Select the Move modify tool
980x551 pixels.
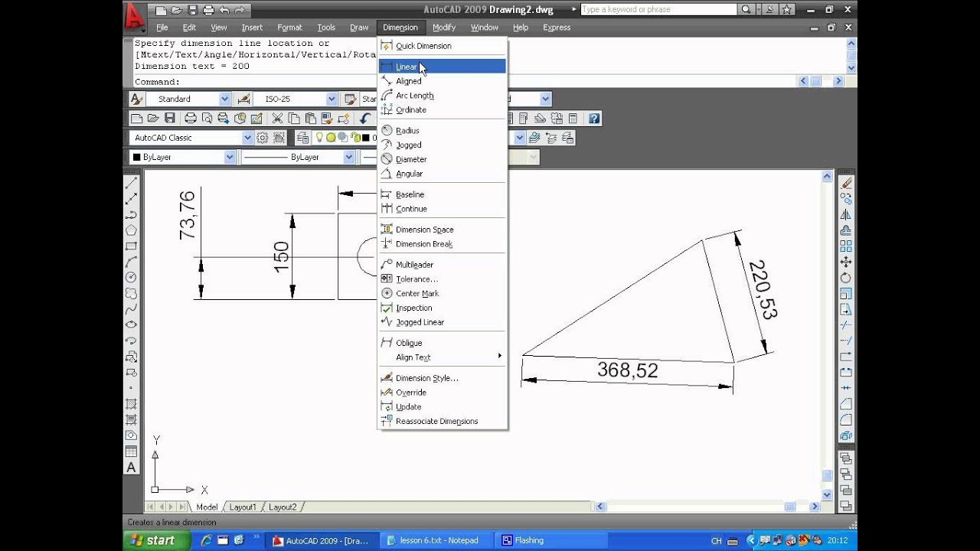[846, 262]
